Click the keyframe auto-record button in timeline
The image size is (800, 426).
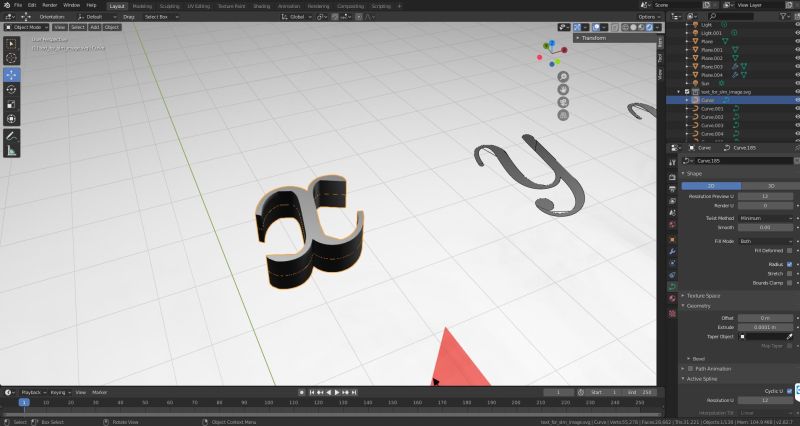click(302, 392)
